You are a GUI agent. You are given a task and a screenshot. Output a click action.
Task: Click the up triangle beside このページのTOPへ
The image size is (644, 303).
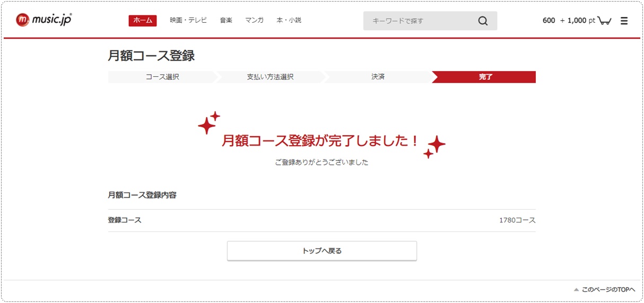[576, 290]
